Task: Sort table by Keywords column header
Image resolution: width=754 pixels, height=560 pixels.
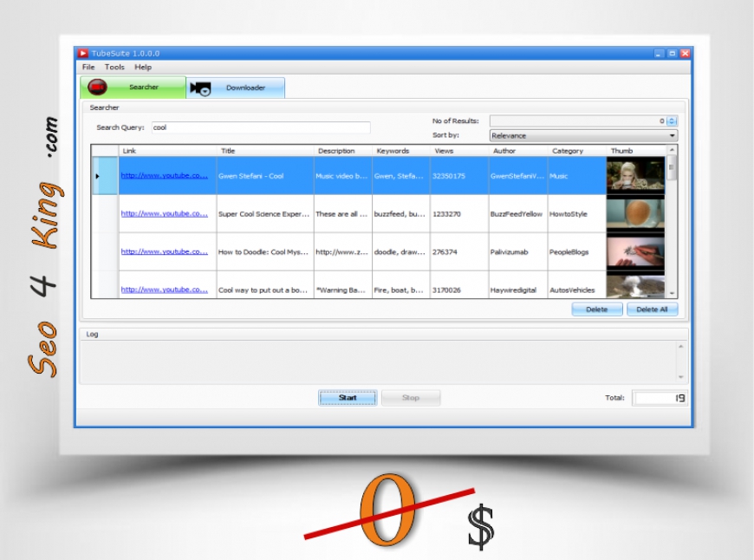Action: [401, 151]
